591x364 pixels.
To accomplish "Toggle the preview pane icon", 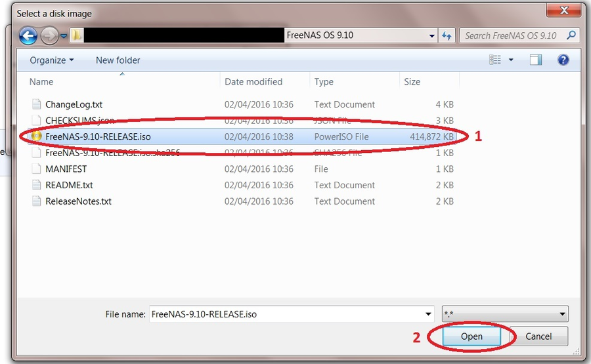I will [535, 60].
